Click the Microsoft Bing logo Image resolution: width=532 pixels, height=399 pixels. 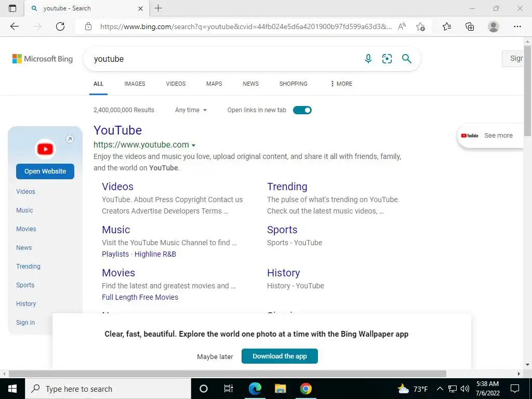(43, 59)
